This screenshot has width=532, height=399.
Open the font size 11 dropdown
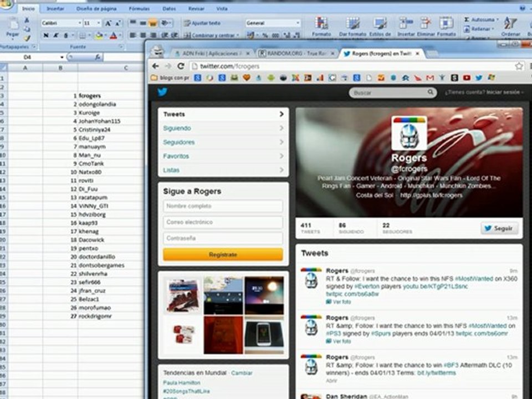[x=99, y=23]
